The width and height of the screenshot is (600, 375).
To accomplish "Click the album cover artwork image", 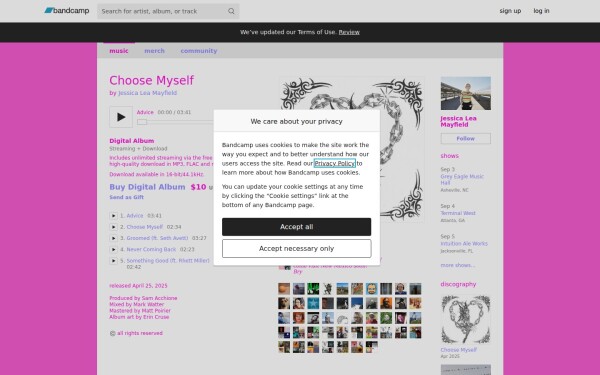I will (352, 150).
